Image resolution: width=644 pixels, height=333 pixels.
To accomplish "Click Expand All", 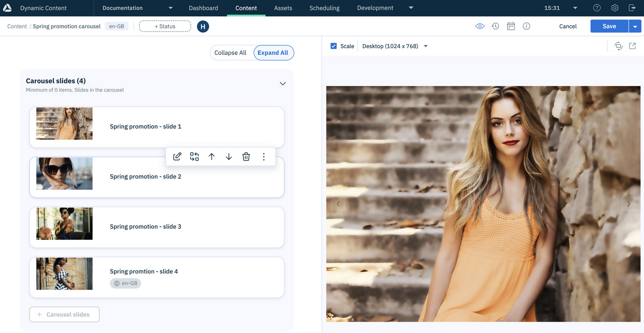I will [273, 53].
